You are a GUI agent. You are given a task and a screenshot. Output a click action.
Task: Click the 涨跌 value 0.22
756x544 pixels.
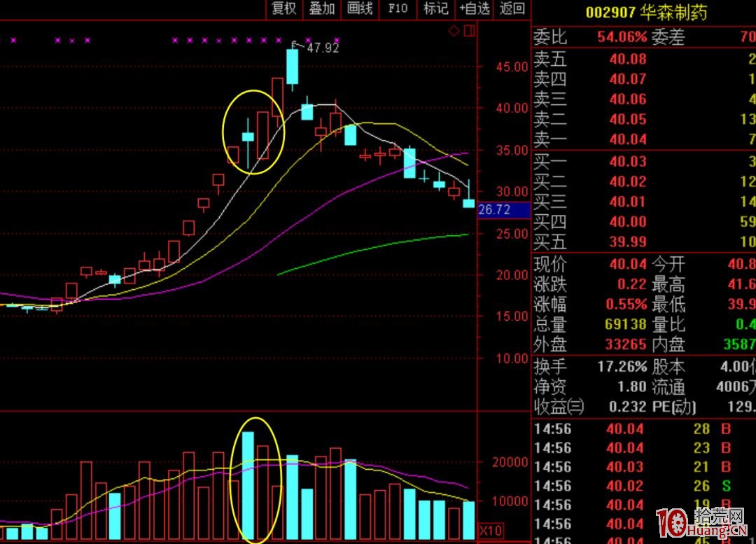(631, 284)
